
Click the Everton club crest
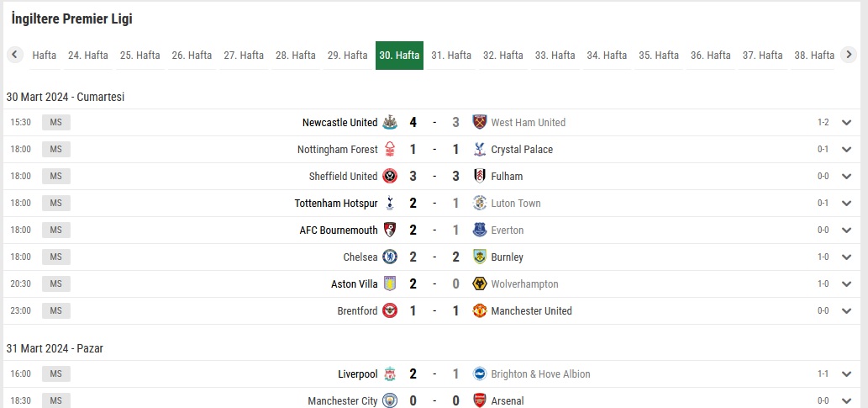tap(480, 230)
